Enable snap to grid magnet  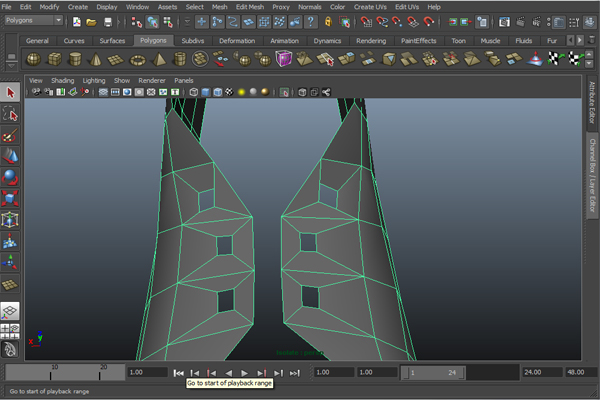pos(366,22)
